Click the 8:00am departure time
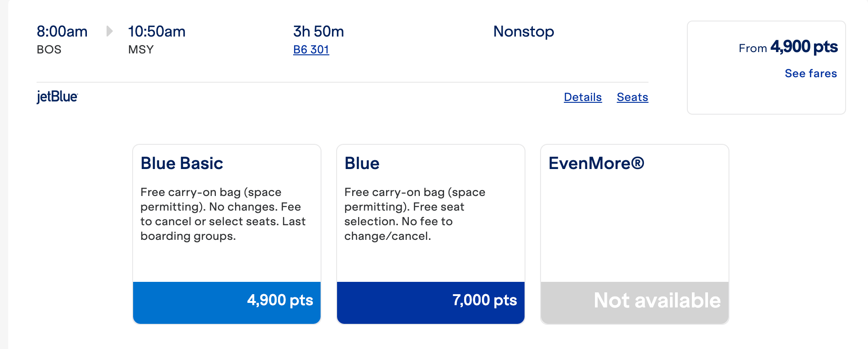 [x=62, y=32]
